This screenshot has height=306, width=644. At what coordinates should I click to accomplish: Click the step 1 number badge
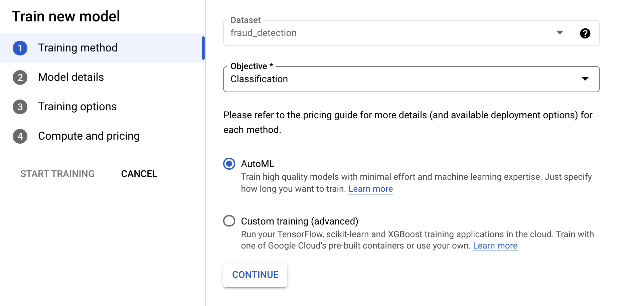[x=20, y=48]
